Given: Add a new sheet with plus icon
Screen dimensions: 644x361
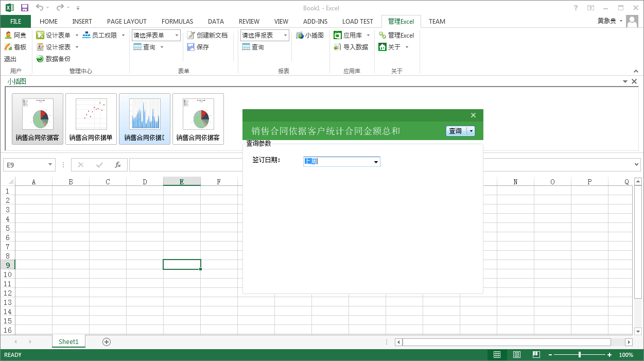Looking at the screenshot, I should click(107, 341).
